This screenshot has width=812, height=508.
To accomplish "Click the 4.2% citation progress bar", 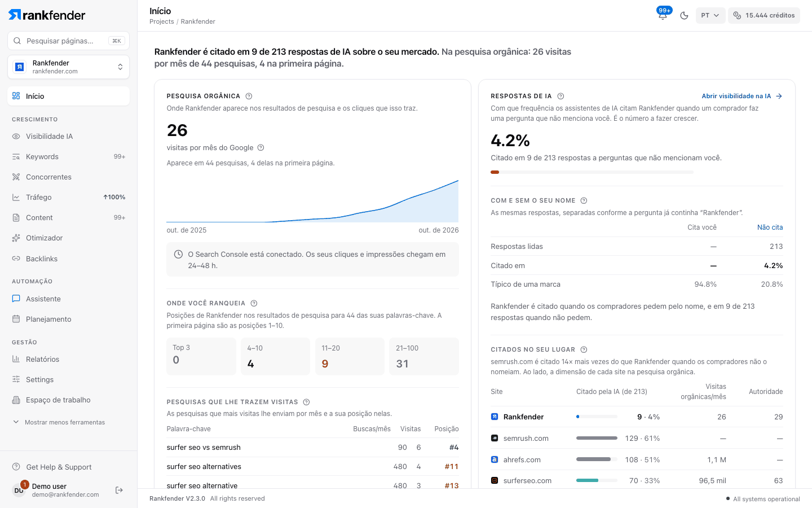I will tap(592, 172).
